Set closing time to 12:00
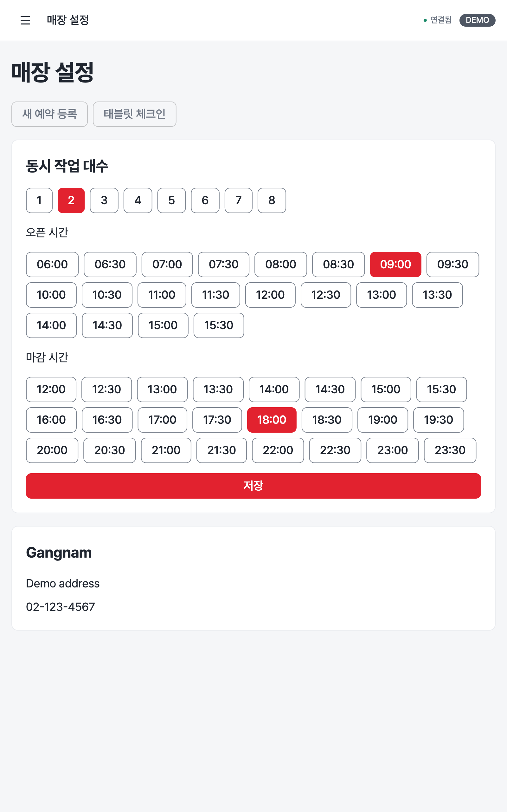This screenshot has height=812, width=507. pyautogui.click(x=51, y=389)
